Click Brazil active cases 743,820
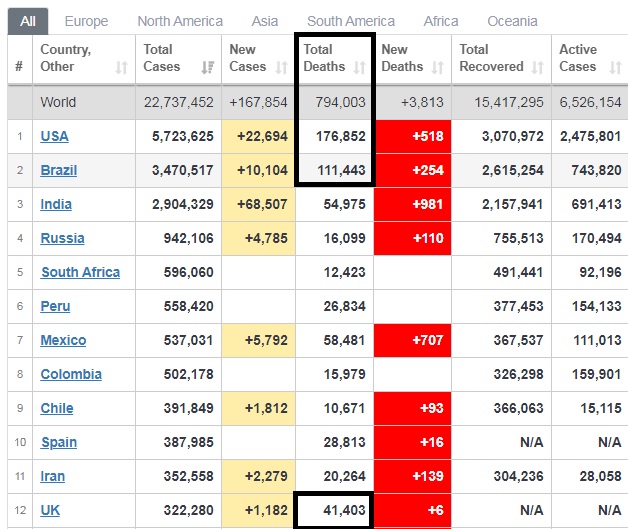628x529 pixels. (596, 171)
